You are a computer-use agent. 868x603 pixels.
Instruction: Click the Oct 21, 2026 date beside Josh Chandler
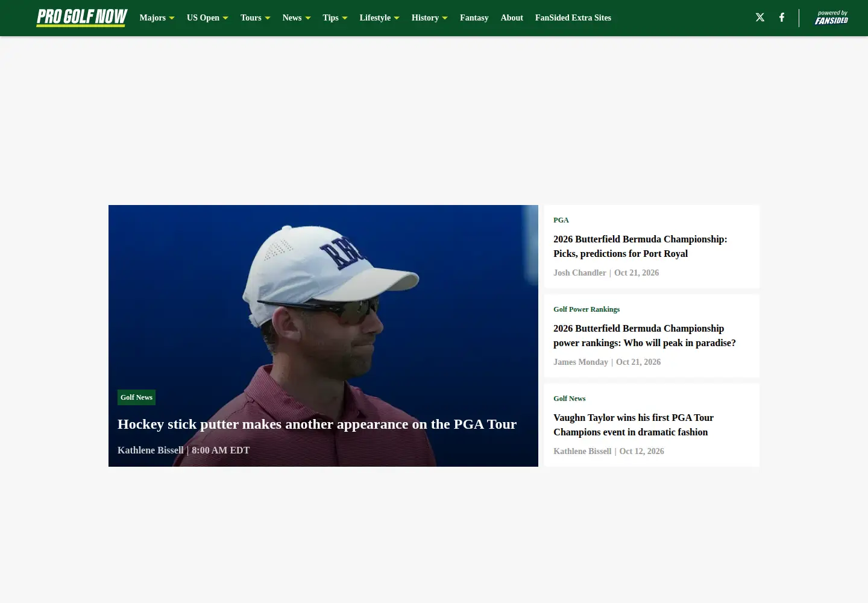(x=637, y=273)
